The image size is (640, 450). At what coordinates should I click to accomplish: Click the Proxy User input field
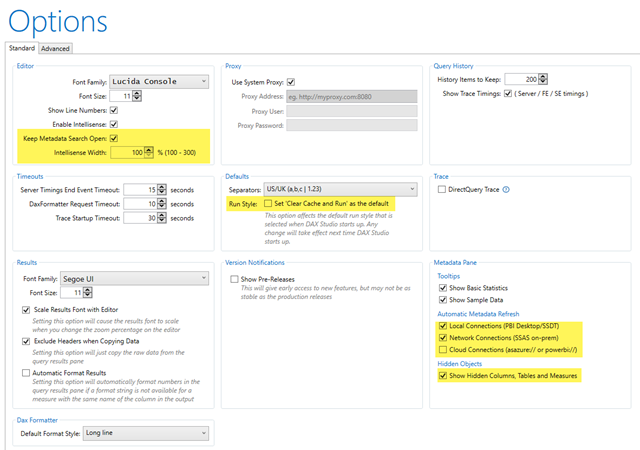[x=352, y=111]
